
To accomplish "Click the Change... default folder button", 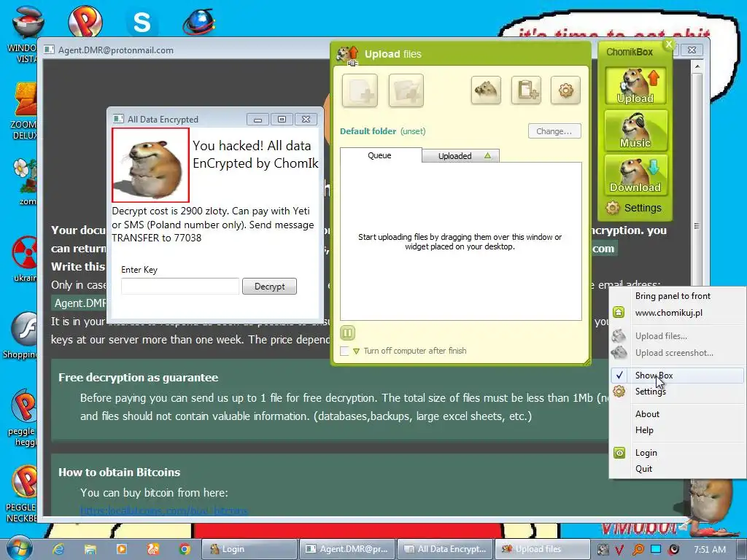I will click(x=554, y=131).
